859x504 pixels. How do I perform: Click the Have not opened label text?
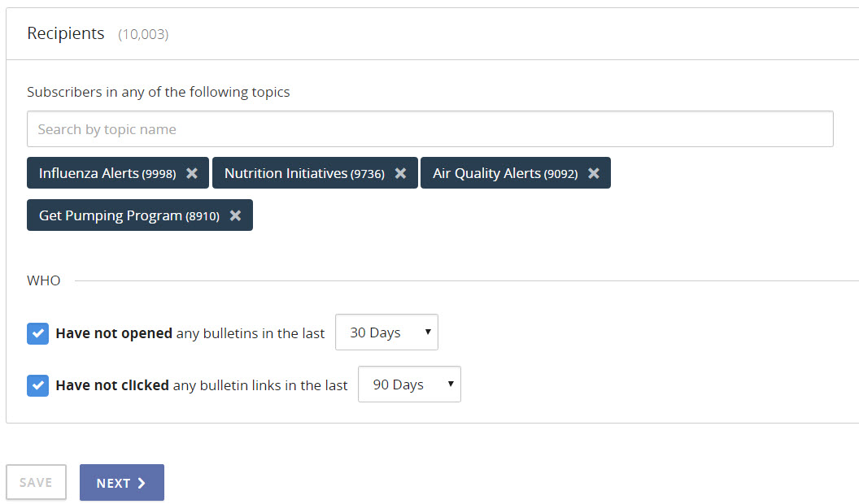tap(190, 333)
